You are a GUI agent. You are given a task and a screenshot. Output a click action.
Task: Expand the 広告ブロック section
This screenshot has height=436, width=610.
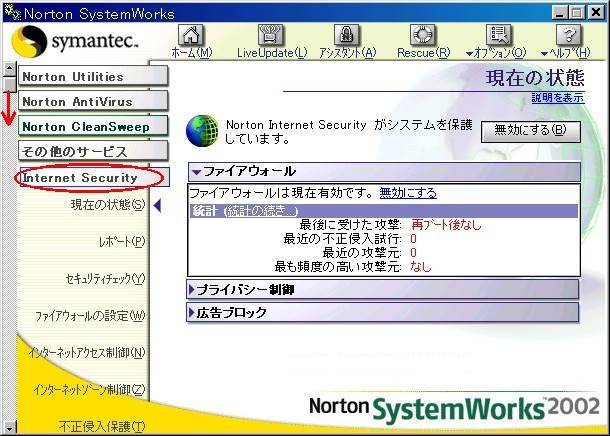pyautogui.click(x=383, y=312)
